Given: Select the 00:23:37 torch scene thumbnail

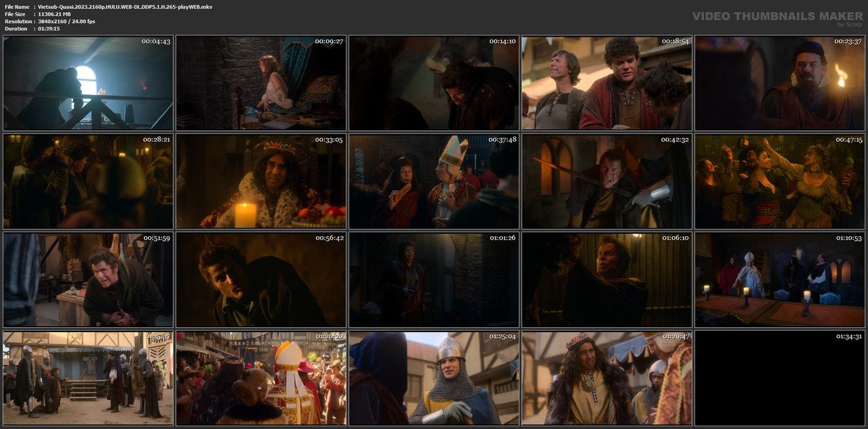Looking at the screenshot, I should (780, 83).
